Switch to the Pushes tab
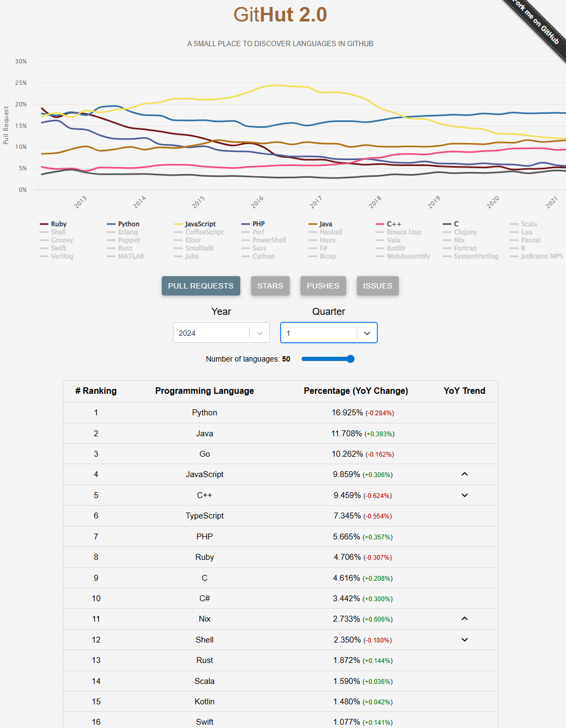Image resolution: width=566 pixels, height=728 pixels. click(323, 286)
